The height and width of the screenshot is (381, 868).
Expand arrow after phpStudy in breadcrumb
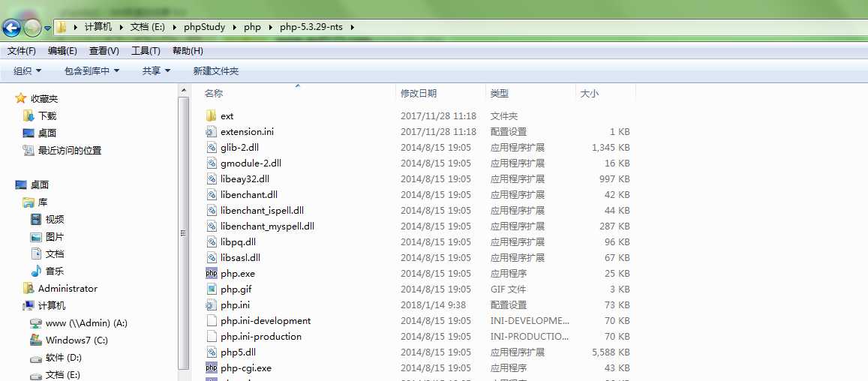[235, 26]
